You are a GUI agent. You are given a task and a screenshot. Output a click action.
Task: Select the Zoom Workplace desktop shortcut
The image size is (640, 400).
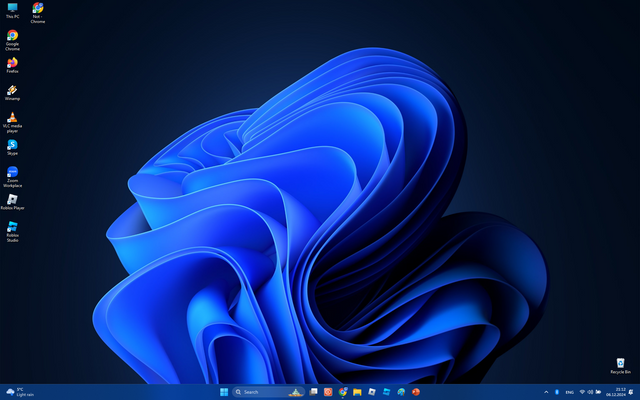[12, 172]
